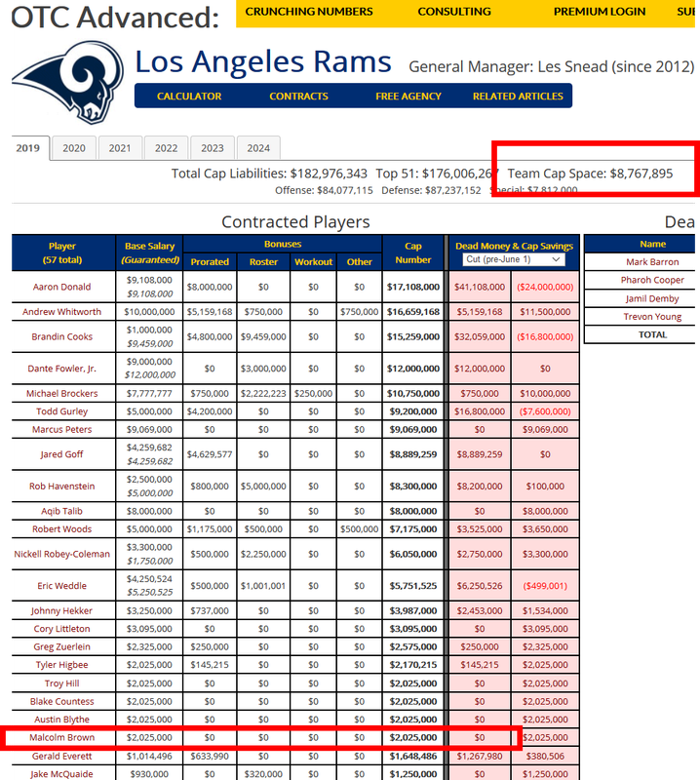Open Dante Fowler, Jr. link
Image resolution: width=700 pixels, height=780 pixels.
(61, 369)
